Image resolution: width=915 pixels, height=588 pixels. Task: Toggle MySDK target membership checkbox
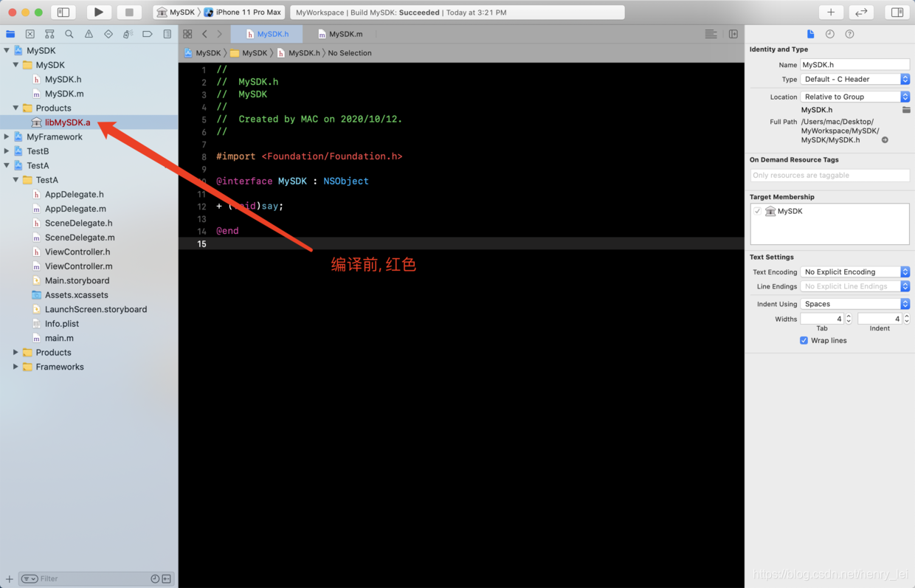click(x=757, y=211)
